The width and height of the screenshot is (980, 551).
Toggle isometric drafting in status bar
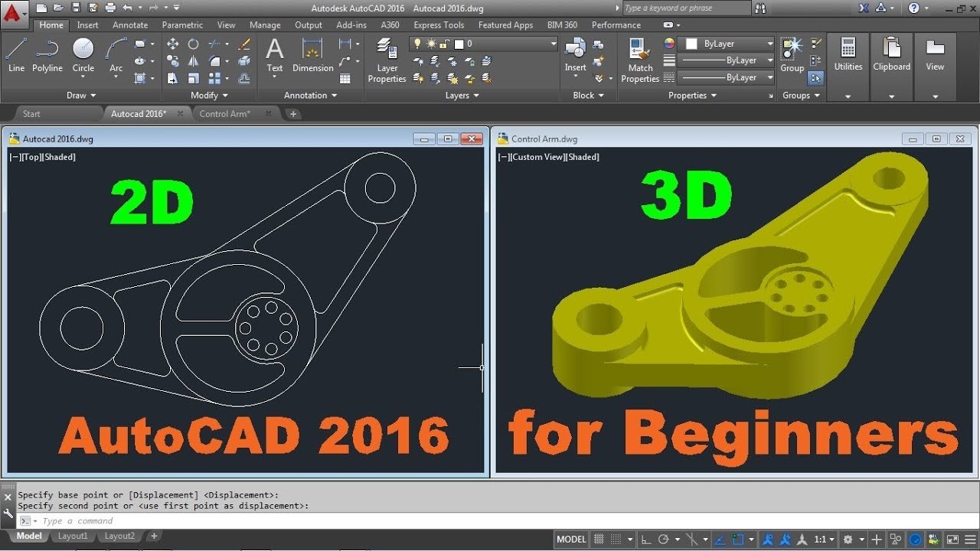pyautogui.click(x=694, y=540)
